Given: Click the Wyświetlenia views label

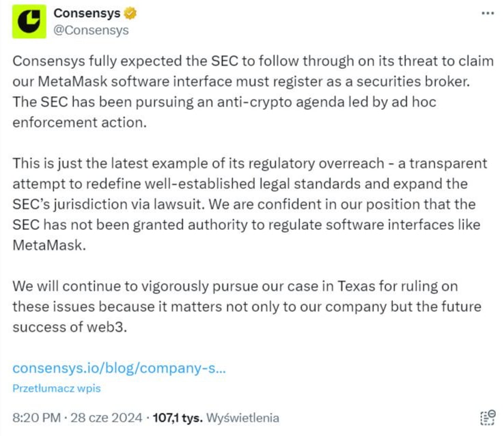Looking at the screenshot, I should tap(242, 418).
